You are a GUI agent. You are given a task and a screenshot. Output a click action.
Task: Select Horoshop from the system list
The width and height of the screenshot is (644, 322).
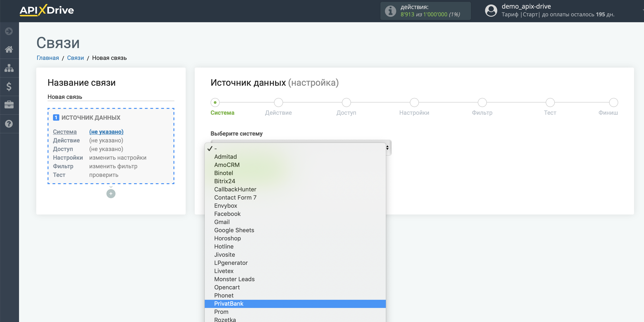point(295,238)
